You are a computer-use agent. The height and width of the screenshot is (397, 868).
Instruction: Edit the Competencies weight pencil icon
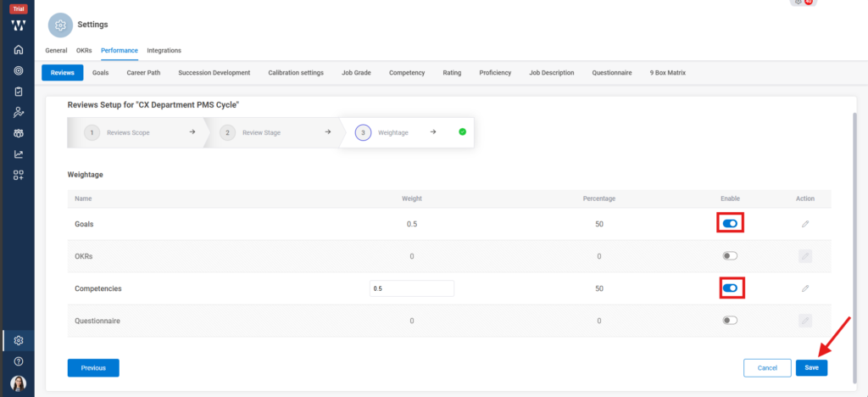805,288
